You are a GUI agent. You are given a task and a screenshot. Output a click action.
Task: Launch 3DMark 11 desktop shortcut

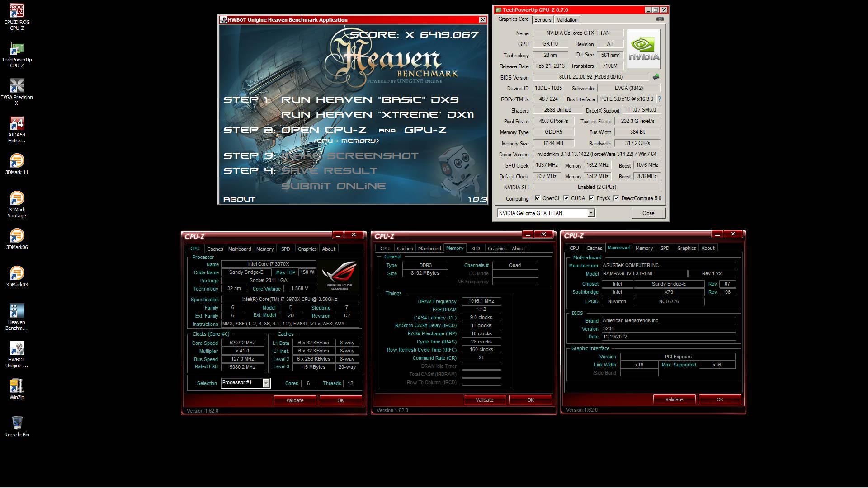[x=17, y=164]
